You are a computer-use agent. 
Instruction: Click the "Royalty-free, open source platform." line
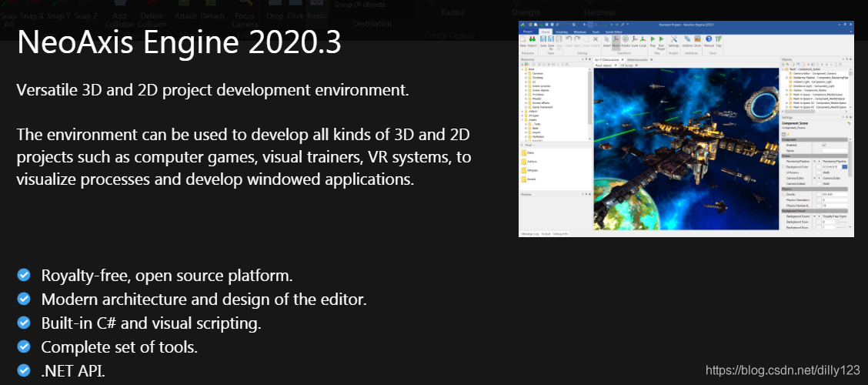point(167,276)
